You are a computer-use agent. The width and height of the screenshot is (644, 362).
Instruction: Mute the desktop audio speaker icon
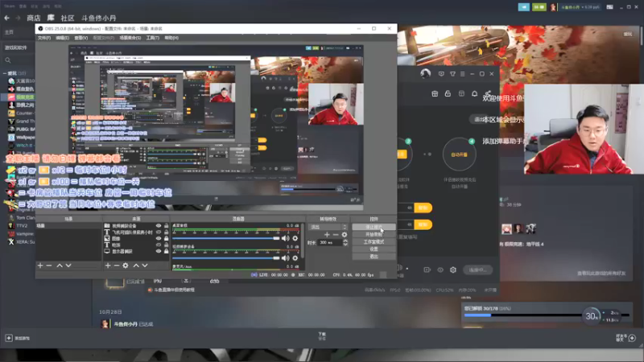coord(286,238)
